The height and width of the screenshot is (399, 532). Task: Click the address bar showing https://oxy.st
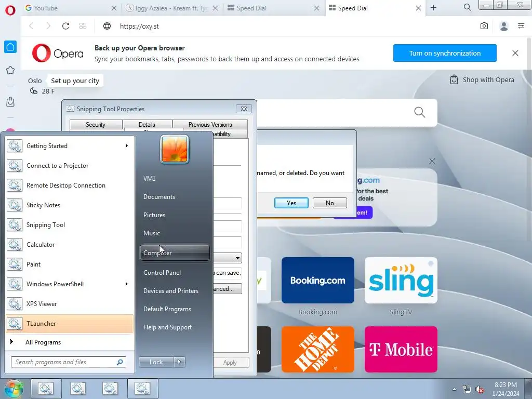coord(139,26)
